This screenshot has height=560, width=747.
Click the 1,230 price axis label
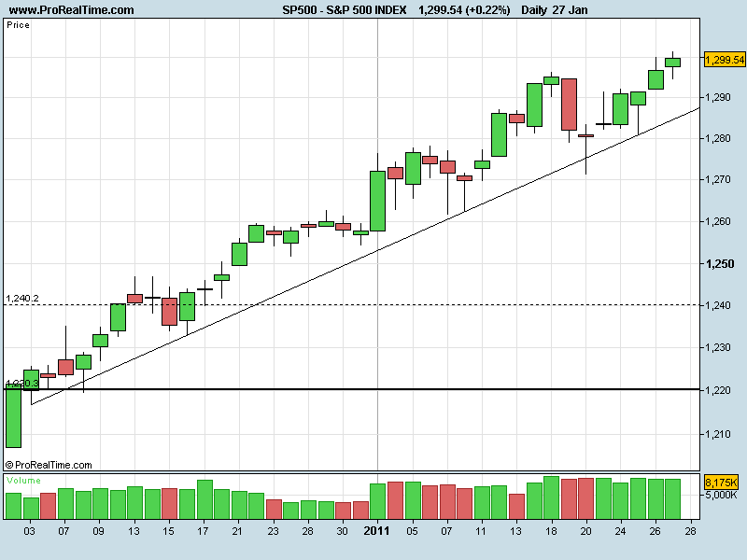718,347
